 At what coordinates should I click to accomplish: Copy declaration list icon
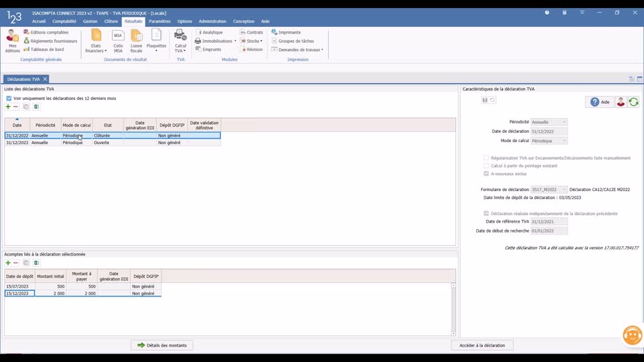pyautogui.click(x=26, y=107)
